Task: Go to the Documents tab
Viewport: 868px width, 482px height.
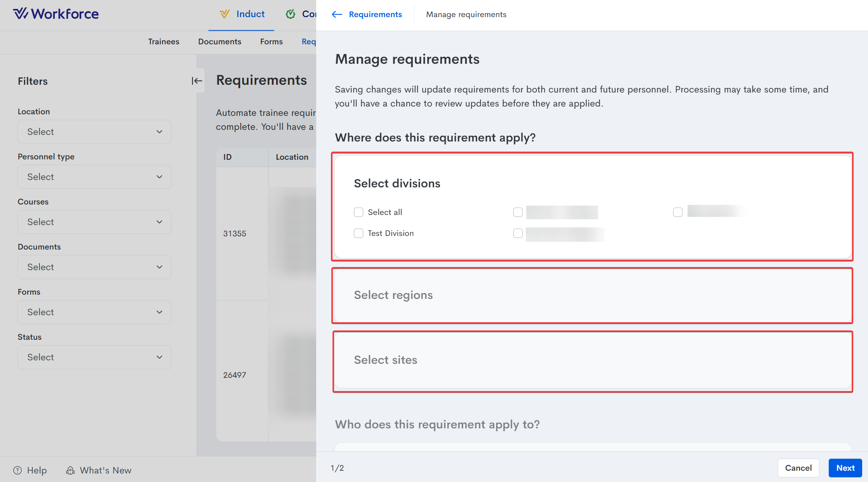Action: click(x=220, y=42)
